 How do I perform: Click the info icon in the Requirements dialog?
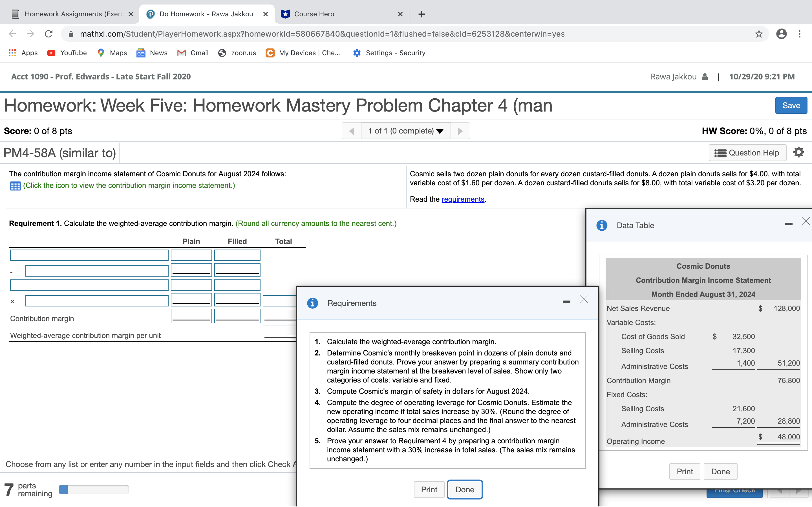(312, 303)
